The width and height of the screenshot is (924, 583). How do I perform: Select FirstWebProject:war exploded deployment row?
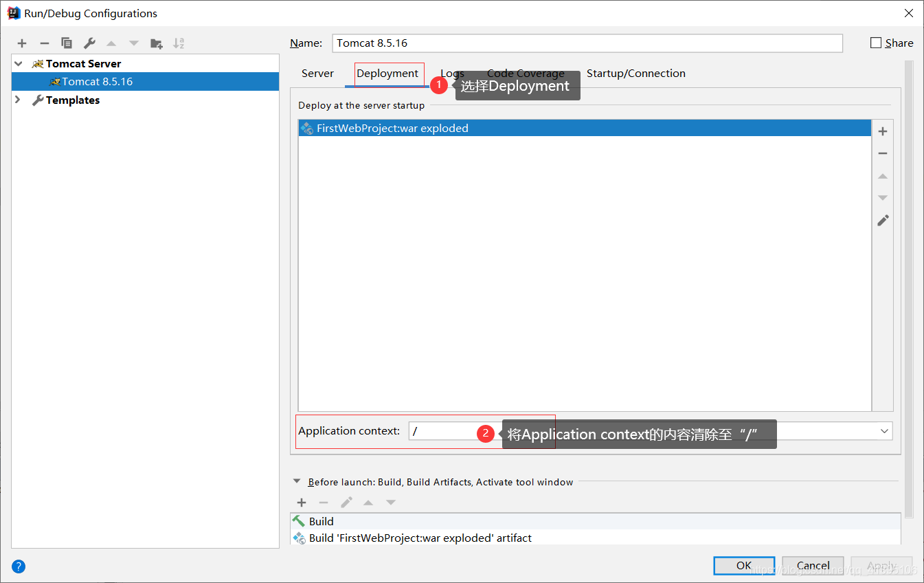click(x=585, y=128)
